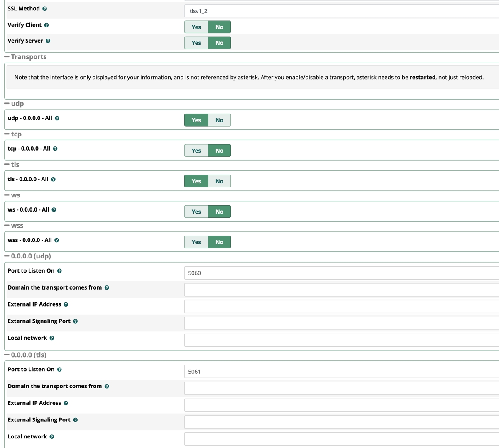Enable tcp transport with Yes
499x448 pixels.
point(196,151)
